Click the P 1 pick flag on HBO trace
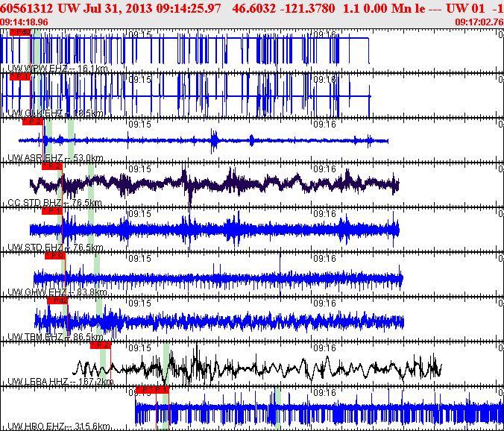The width and height of the screenshot is (504, 431). (159, 390)
